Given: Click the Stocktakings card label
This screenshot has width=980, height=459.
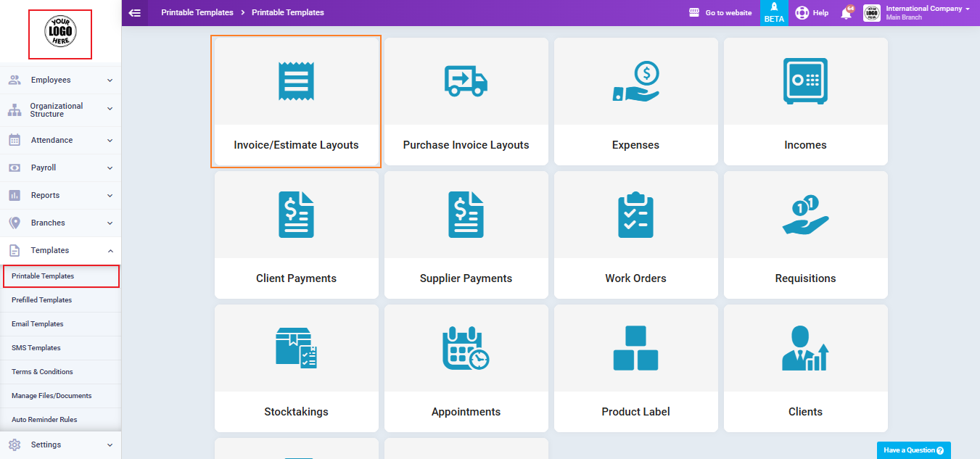Looking at the screenshot, I should pyautogui.click(x=296, y=412).
